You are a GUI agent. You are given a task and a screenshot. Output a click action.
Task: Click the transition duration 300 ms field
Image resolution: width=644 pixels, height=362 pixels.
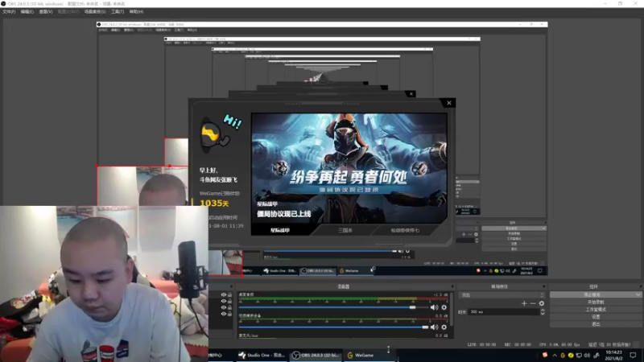[504, 312]
